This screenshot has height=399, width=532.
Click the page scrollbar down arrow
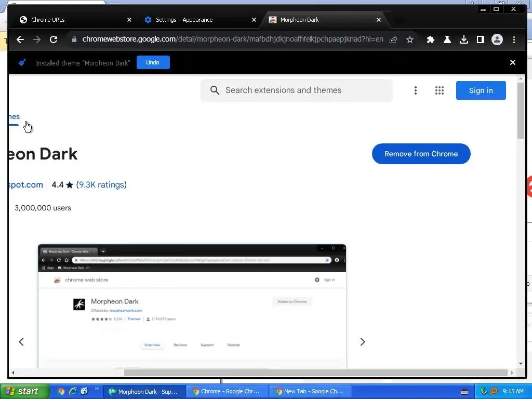(x=521, y=364)
